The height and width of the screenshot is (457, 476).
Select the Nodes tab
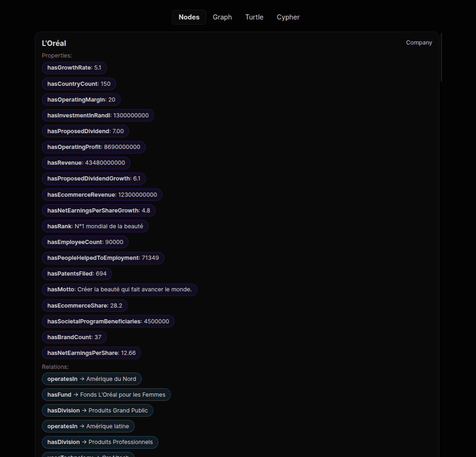click(189, 17)
